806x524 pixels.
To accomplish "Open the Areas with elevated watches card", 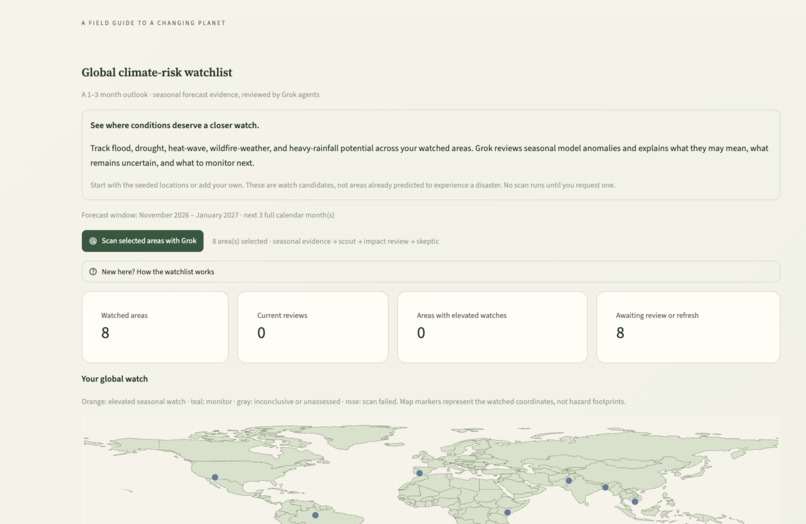I will (492, 327).
